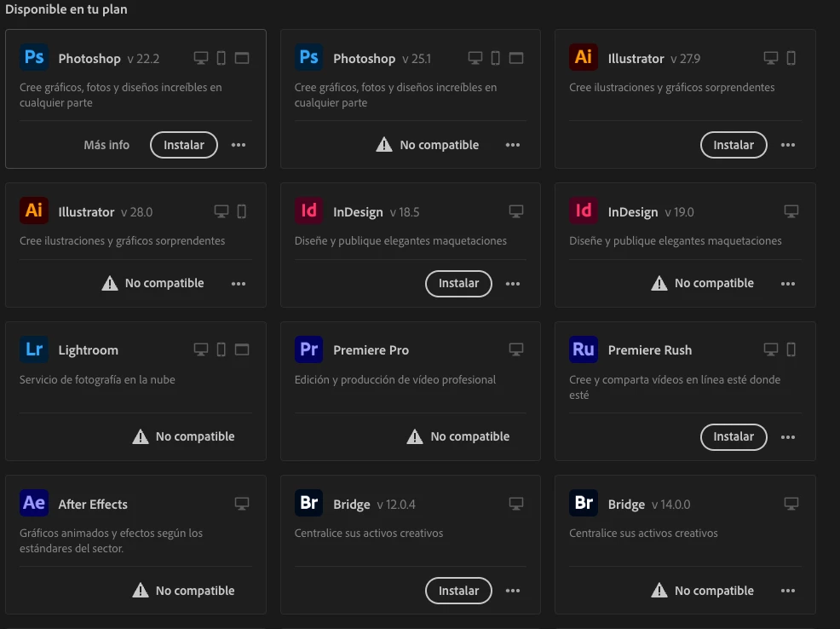The width and height of the screenshot is (840, 629).
Task: Open more options menu for Illustrator v 28.0
Action: coord(239,284)
